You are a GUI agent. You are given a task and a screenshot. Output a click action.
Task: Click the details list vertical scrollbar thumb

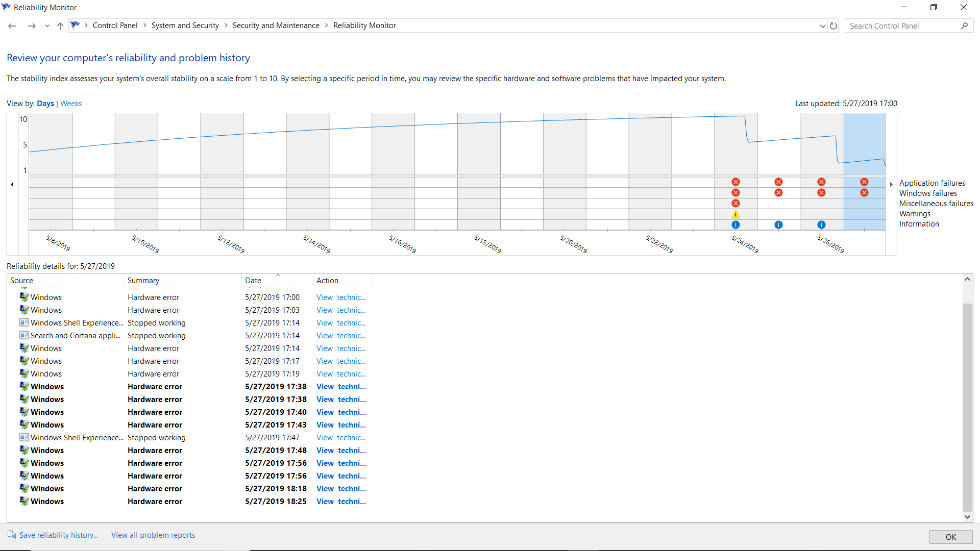[967, 408]
